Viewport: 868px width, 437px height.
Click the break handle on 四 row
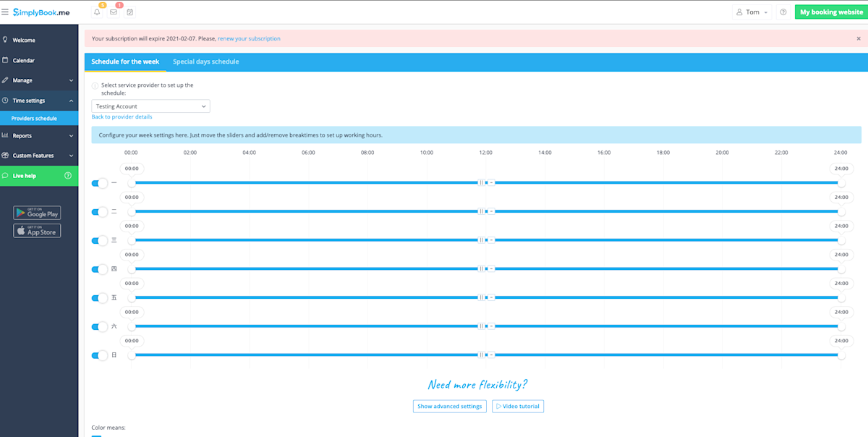tap(482, 268)
